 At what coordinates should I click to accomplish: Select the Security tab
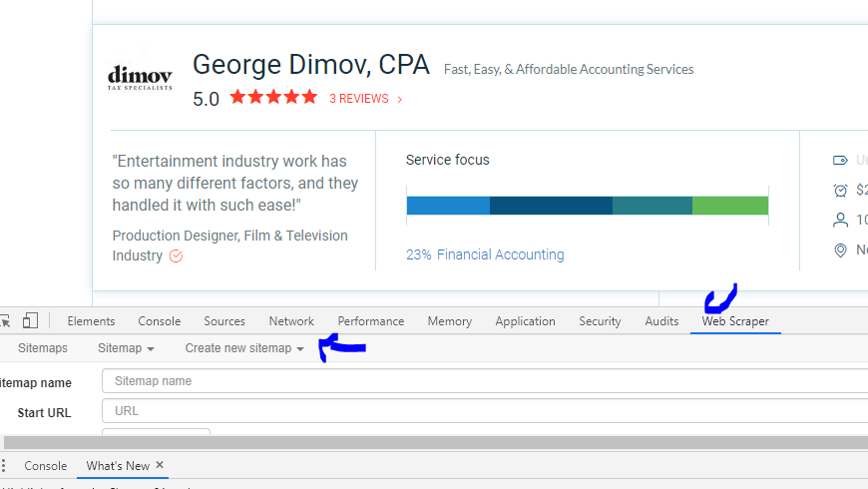tap(600, 321)
